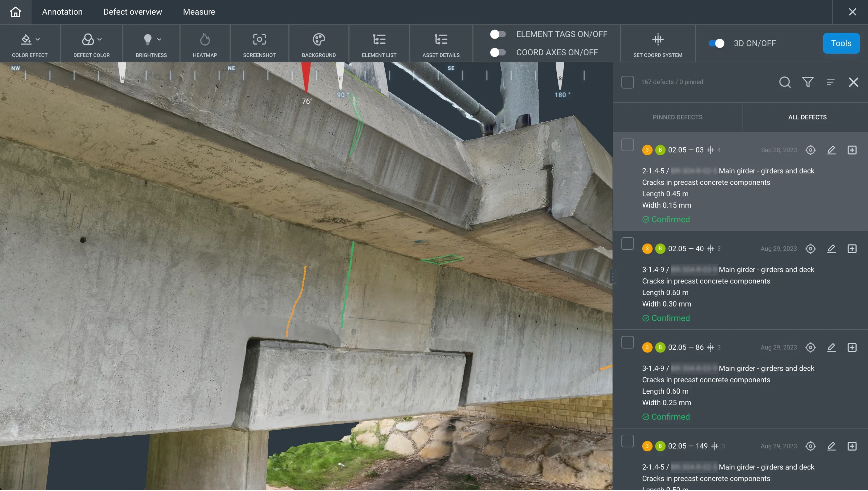The image size is (868, 491).
Task: Click Confirmed status of 02.05 — 86
Action: pyautogui.click(x=666, y=417)
